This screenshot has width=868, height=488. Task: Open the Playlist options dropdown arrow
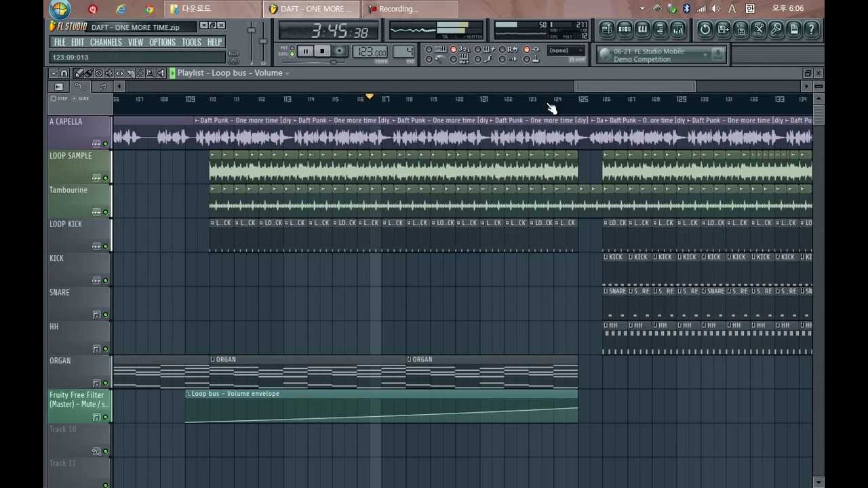click(x=54, y=73)
